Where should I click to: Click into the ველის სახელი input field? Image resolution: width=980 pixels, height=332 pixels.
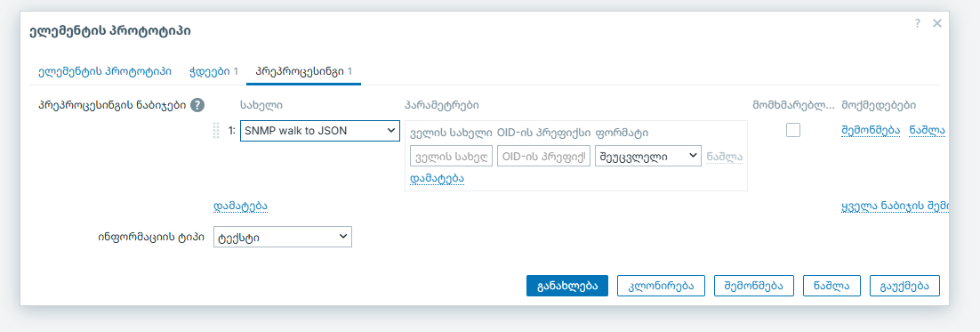451,157
